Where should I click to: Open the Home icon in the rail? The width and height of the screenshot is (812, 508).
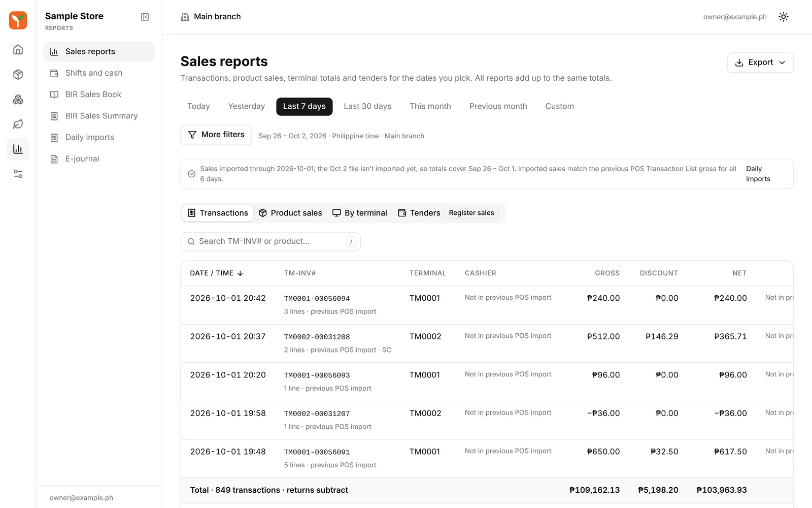18,49
